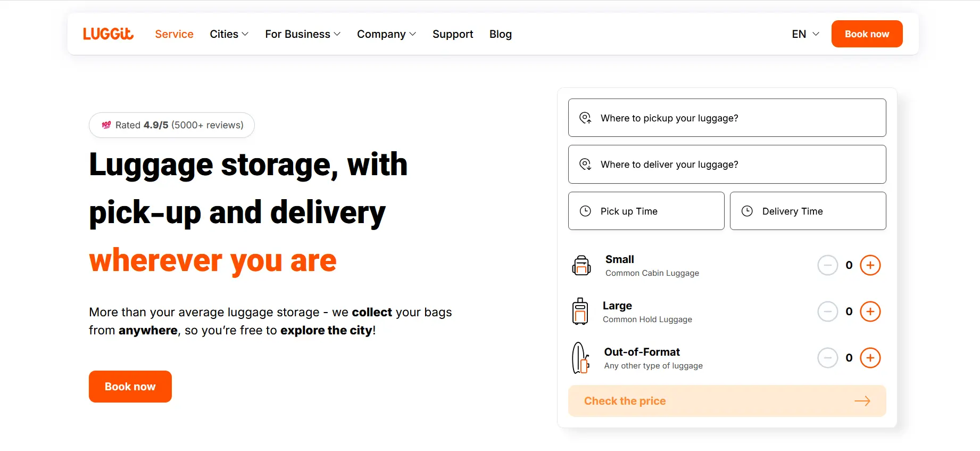Open the Pick up Time selector
This screenshot has height=451, width=980.
[646, 211]
